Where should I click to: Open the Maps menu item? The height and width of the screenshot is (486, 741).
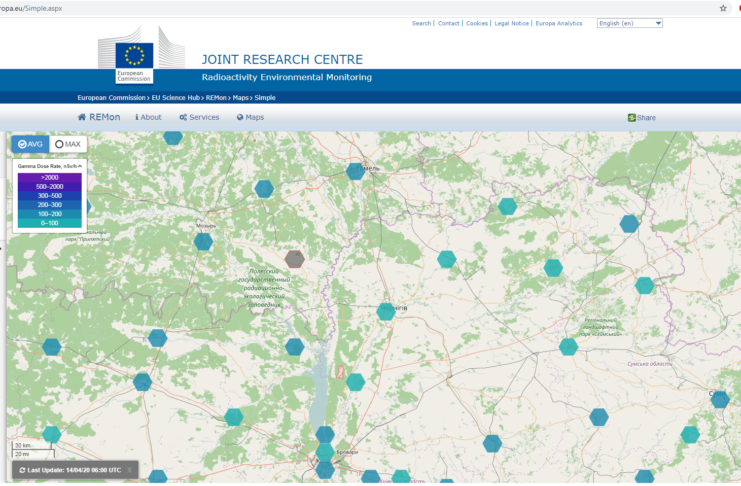pos(250,117)
